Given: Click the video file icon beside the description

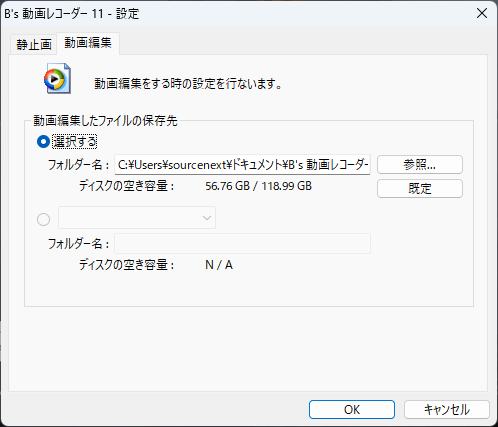Looking at the screenshot, I should click(57, 78).
